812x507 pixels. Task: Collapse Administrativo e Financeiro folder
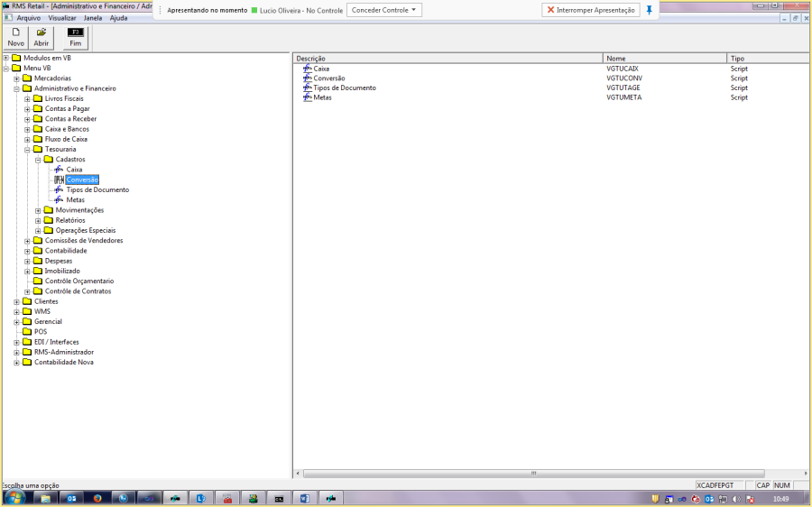(x=16, y=88)
